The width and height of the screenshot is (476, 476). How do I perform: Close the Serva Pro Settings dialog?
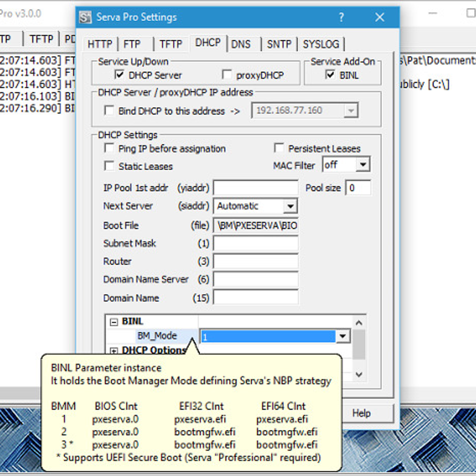click(380, 17)
